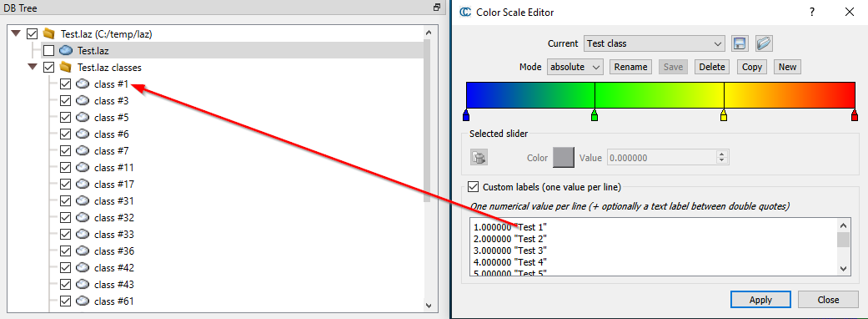Uncheck the class #5 checkbox

[65, 117]
